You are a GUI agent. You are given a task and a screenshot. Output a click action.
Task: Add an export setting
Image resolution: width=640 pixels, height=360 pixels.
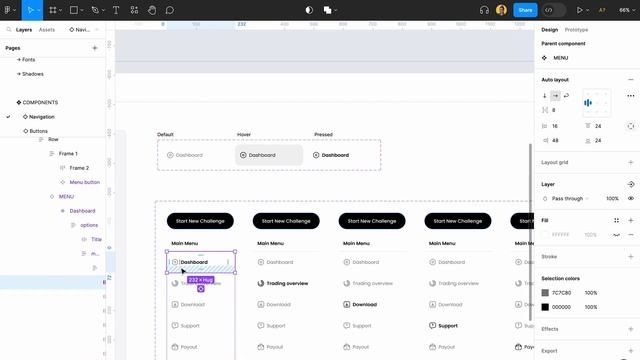tap(631, 351)
